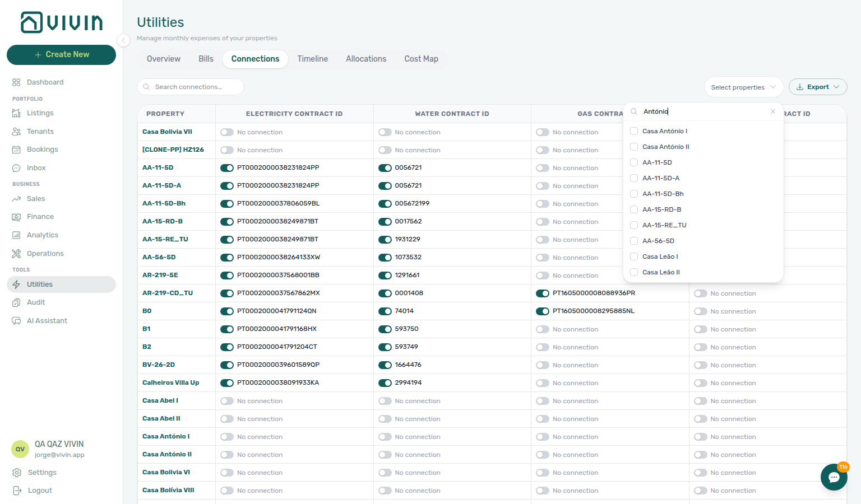Focus the Search connections input field
Screen dimensions: 861x504
tap(191, 87)
